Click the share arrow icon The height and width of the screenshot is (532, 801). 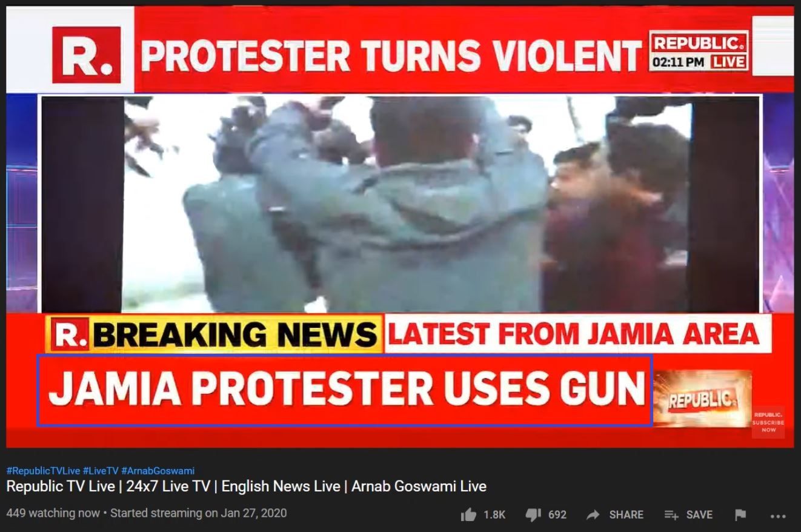click(x=593, y=514)
